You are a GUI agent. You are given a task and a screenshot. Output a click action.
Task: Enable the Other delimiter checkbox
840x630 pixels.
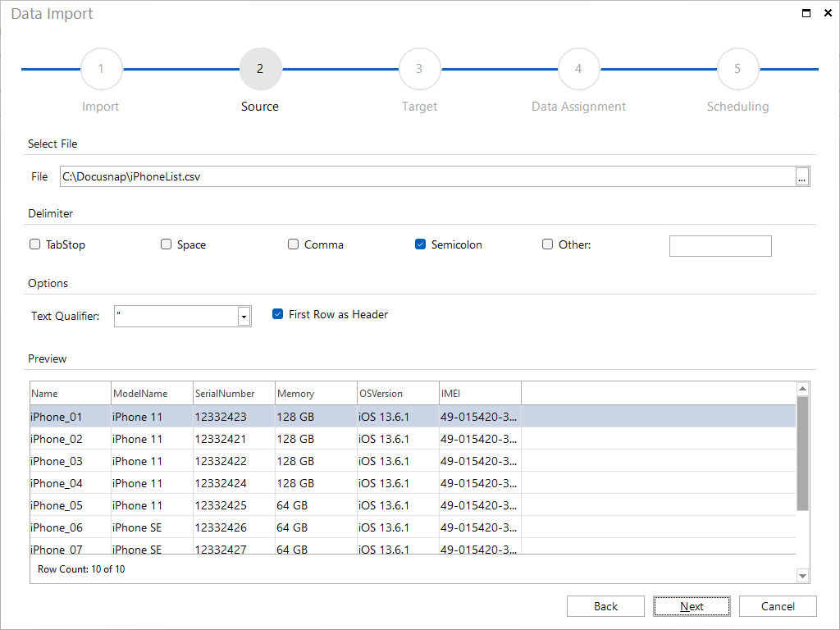point(547,244)
